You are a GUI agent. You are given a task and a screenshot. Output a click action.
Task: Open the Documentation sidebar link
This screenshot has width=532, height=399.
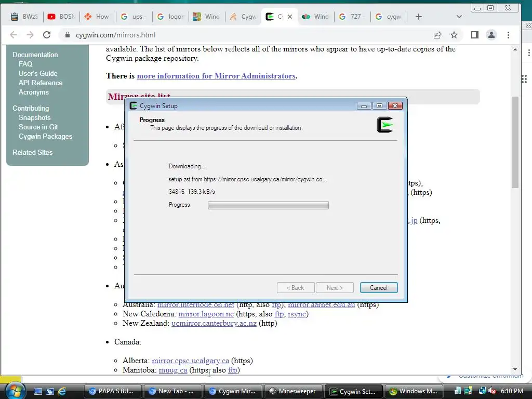[x=35, y=55]
